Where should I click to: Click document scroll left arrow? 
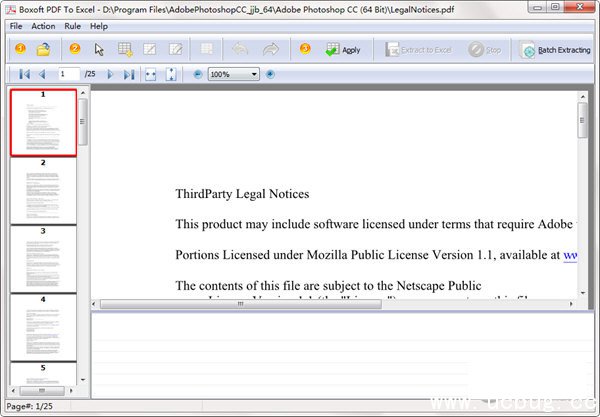coord(94,304)
